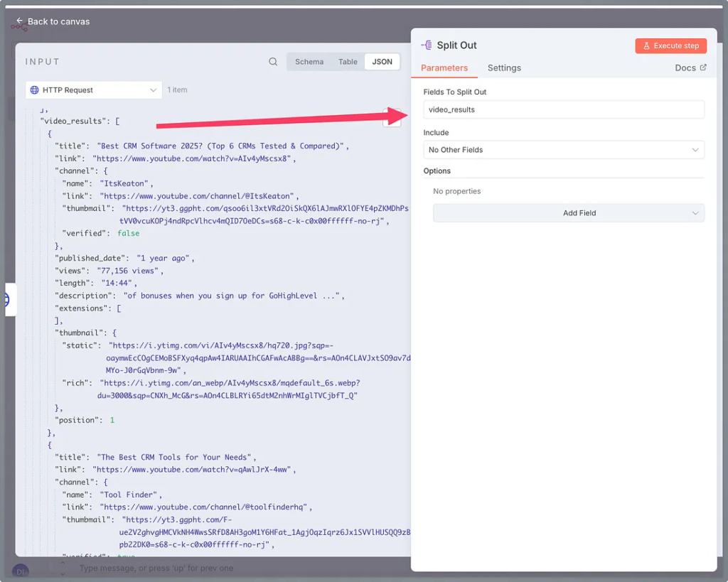Click the globe icon in HTTP Request selector
This screenshot has height=582, width=728.
click(x=34, y=90)
